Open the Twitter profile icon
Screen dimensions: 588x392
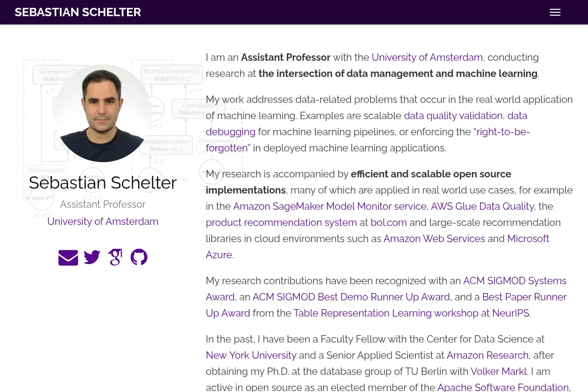point(92,257)
